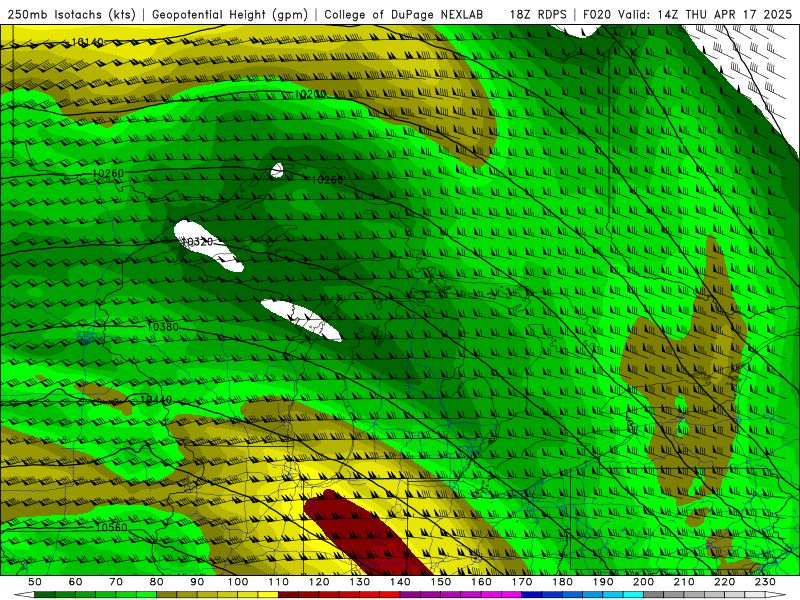Select the 180 label on the legend
This screenshot has width=800, height=600.
(x=562, y=582)
